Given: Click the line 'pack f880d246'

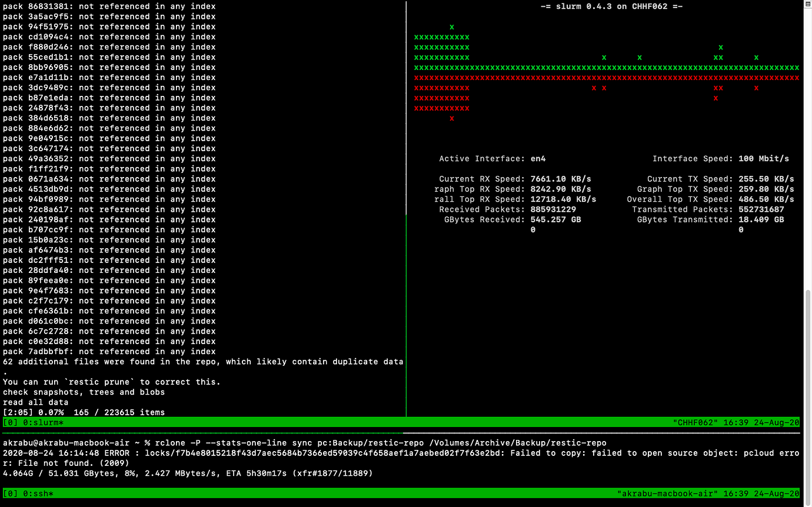Looking at the screenshot, I should [109, 47].
